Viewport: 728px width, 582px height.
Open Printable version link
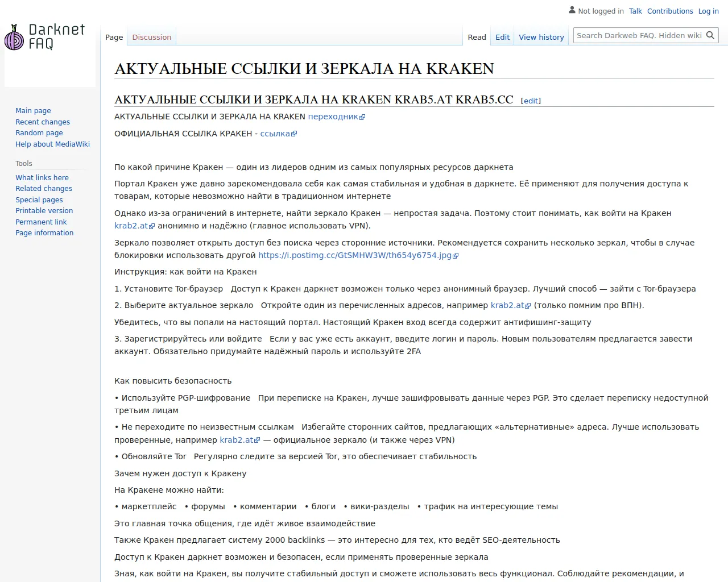point(44,211)
